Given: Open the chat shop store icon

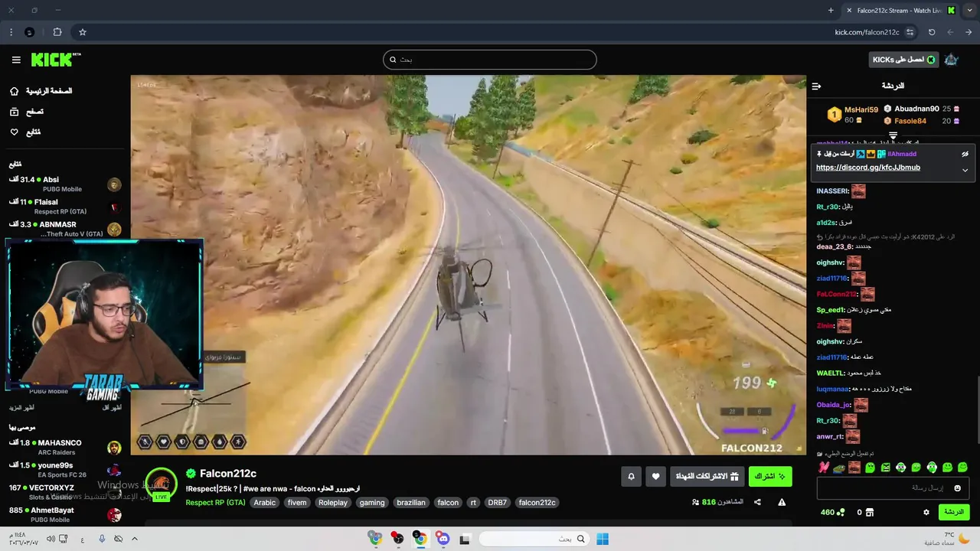Looking at the screenshot, I should (x=869, y=512).
